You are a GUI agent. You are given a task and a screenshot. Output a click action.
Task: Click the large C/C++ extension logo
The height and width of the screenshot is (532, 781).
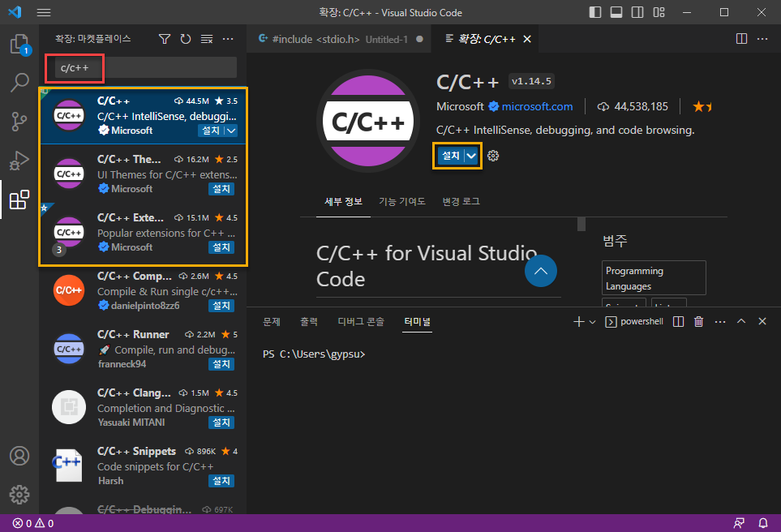click(x=368, y=121)
